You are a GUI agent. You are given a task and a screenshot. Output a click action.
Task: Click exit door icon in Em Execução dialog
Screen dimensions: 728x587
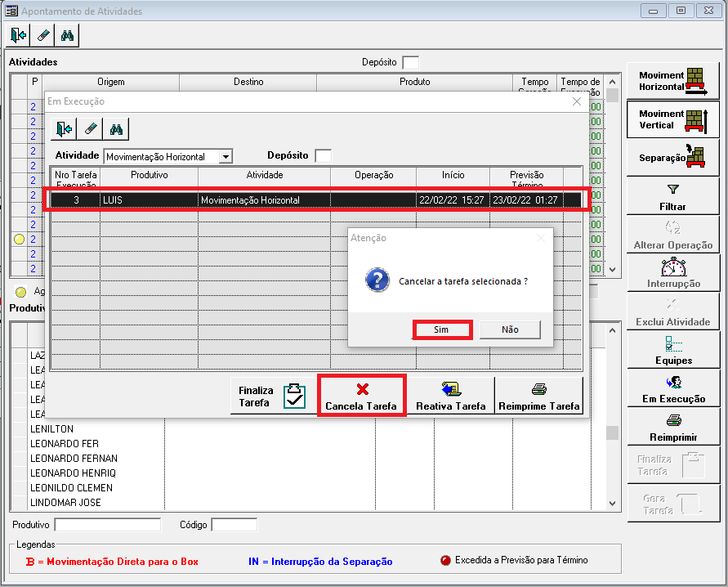(x=64, y=129)
